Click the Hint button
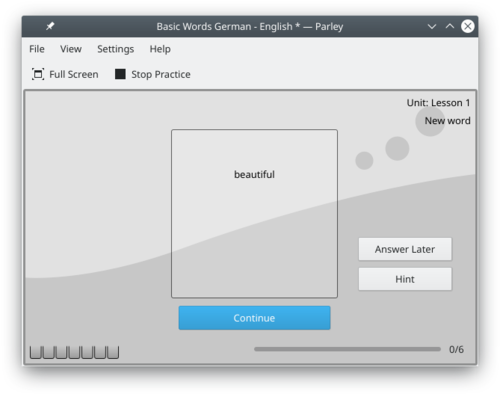 coord(405,279)
